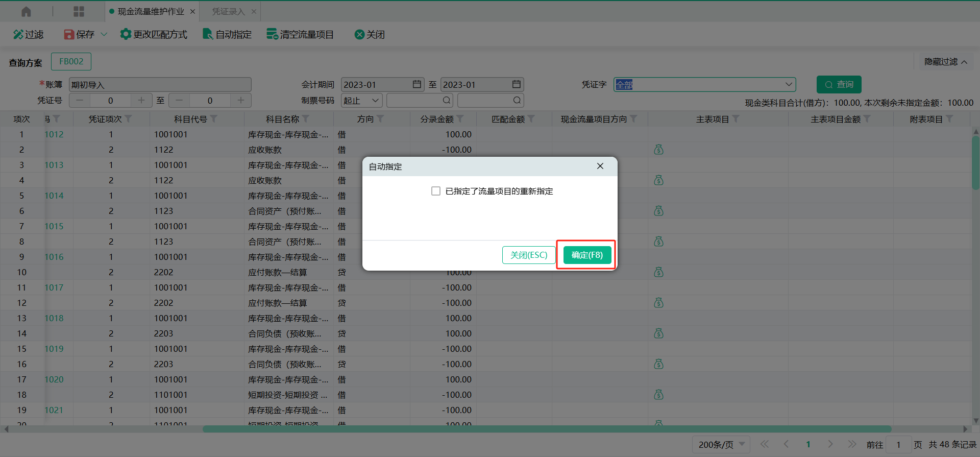Viewport: 980px width, 457px height.
Task: Close the 现金流量维护作业 tab
Action: 192,11
